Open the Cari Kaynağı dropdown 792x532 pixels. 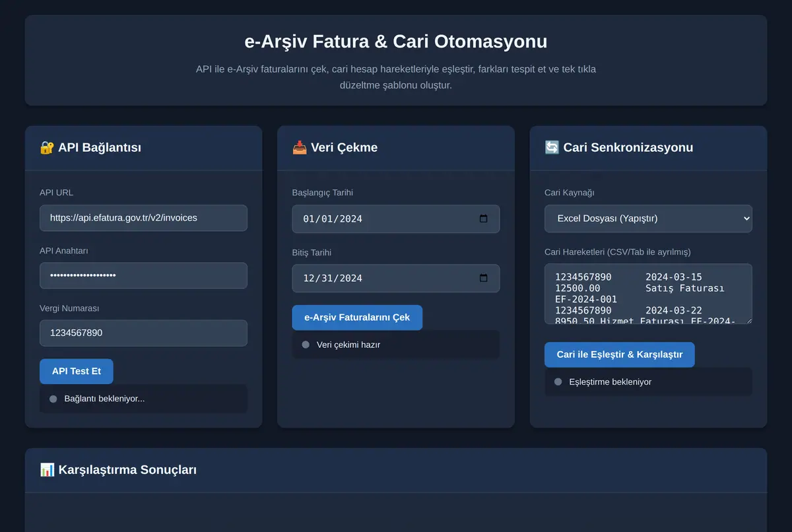click(648, 218)
